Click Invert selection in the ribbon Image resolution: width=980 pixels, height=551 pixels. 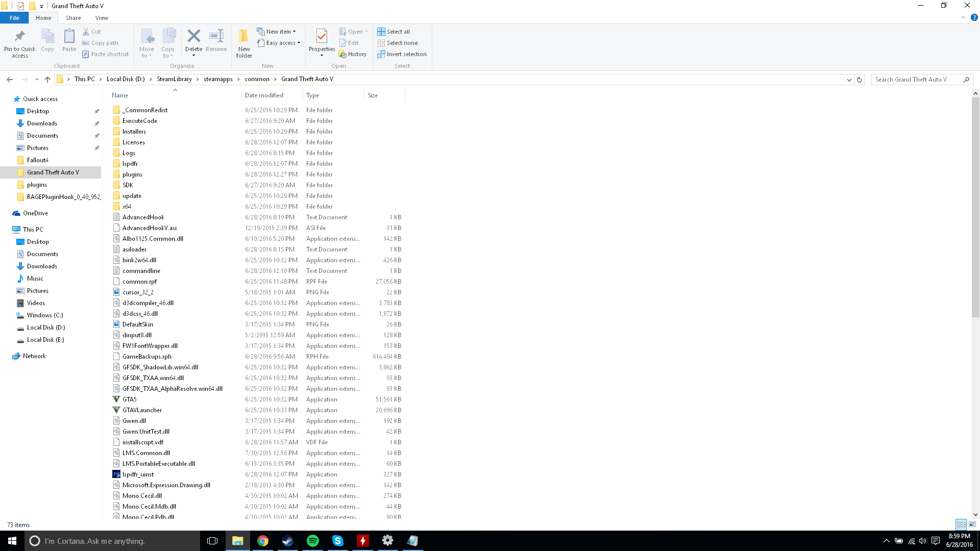pyautogui.click(x=402, y=54)
